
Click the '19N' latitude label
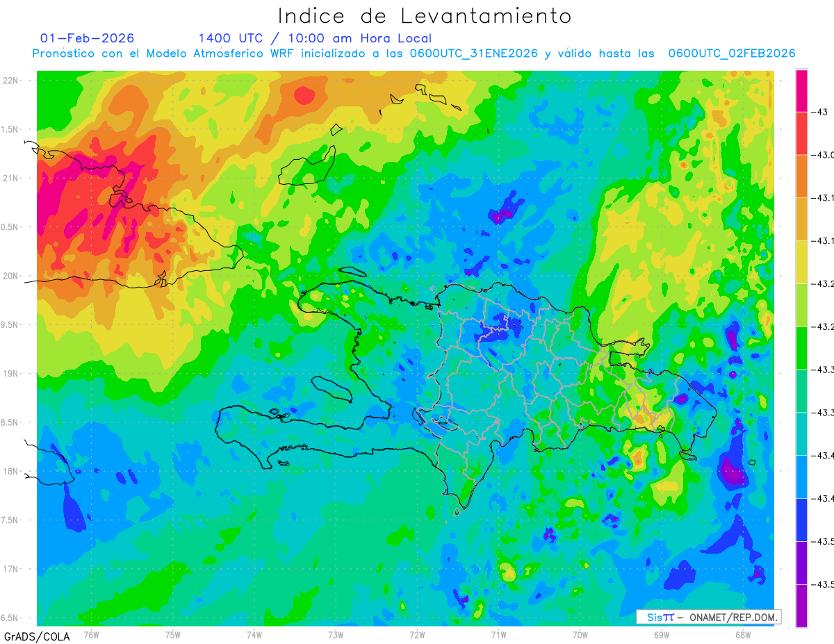tap(12, 374)
